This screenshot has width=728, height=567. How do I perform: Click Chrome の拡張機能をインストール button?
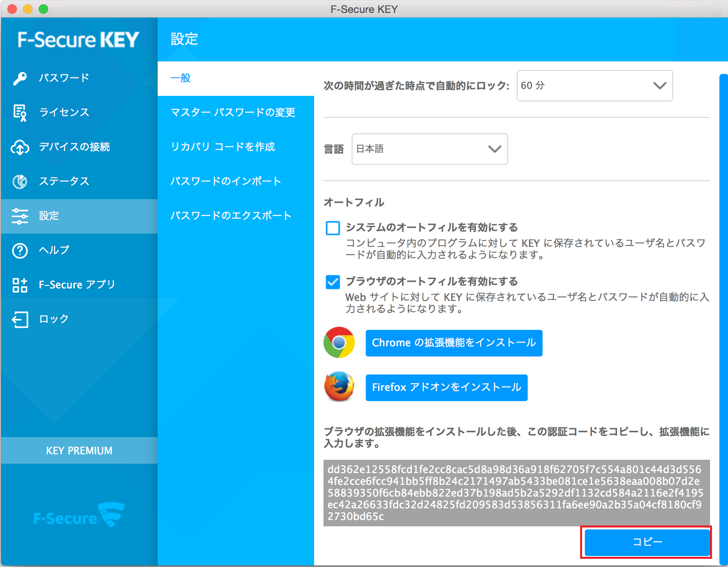coord(454,343)
